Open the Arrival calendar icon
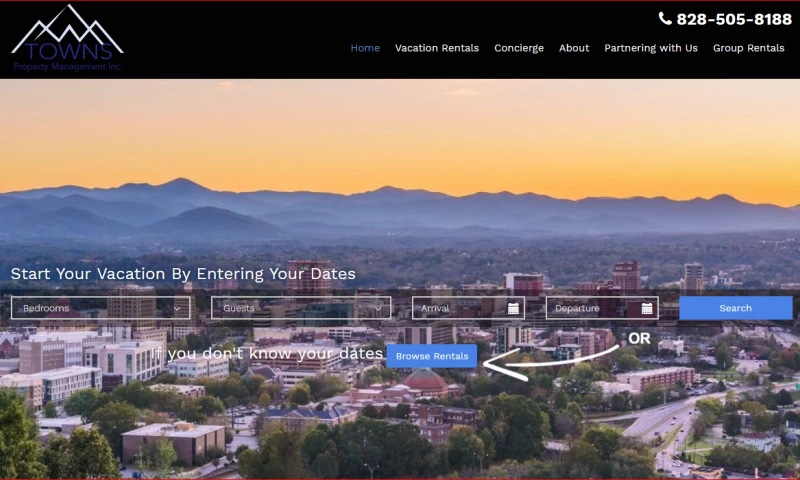 click(x=513, y=308)
